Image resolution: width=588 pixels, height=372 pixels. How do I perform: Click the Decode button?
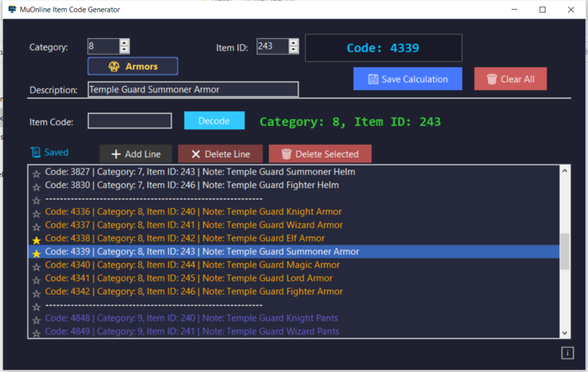214,121
